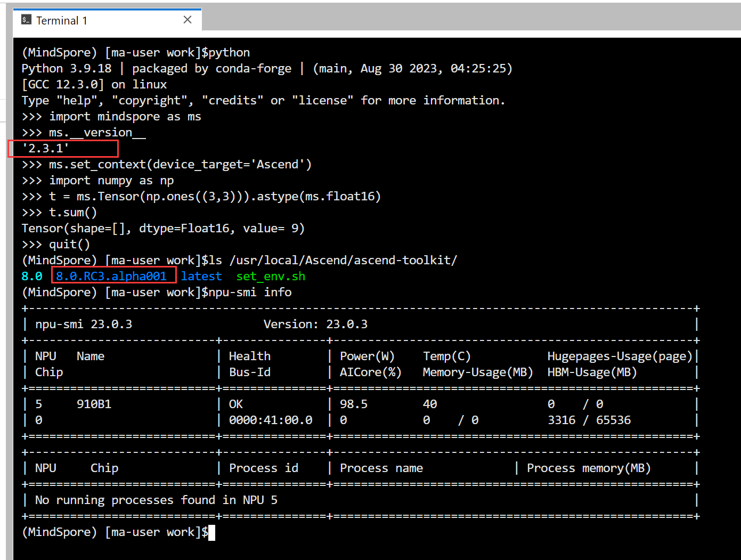Click the 910B1 chip name in NPU table

94,403
